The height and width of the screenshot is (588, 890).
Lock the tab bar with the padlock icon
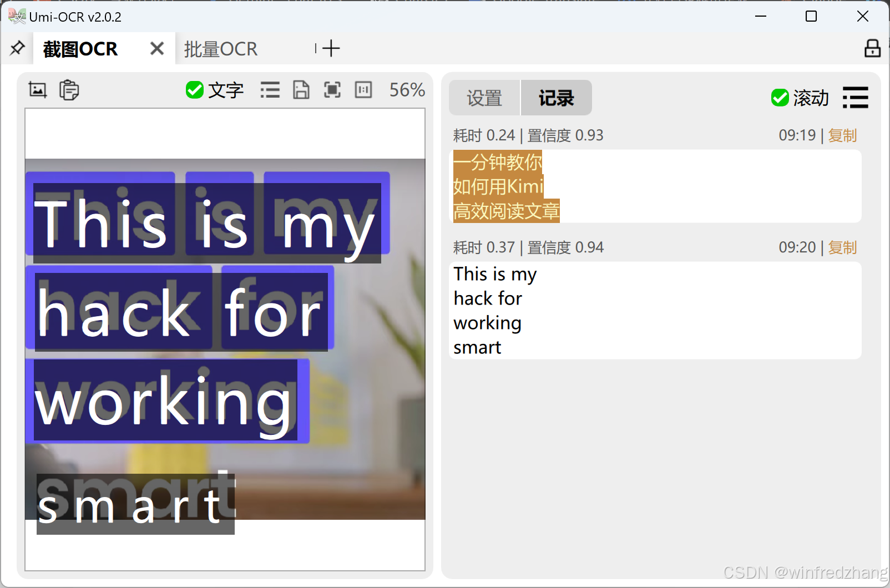872,48
